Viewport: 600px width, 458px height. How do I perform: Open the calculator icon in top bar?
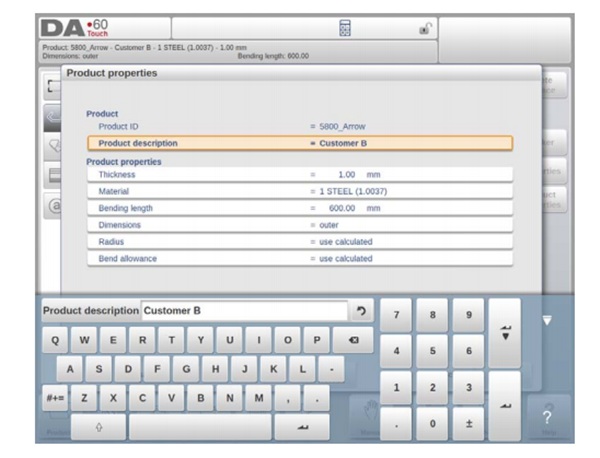pyautogui.click(x=345, y=29)
